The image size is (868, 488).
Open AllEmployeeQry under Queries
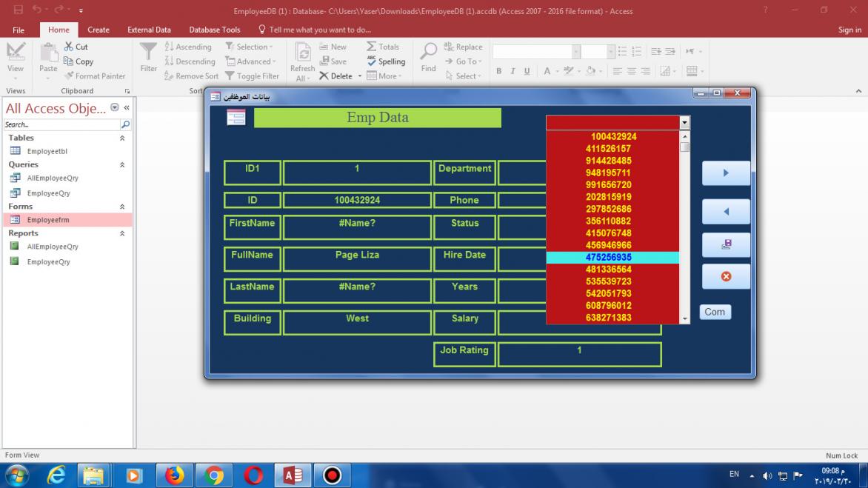[x=67, y=178]
